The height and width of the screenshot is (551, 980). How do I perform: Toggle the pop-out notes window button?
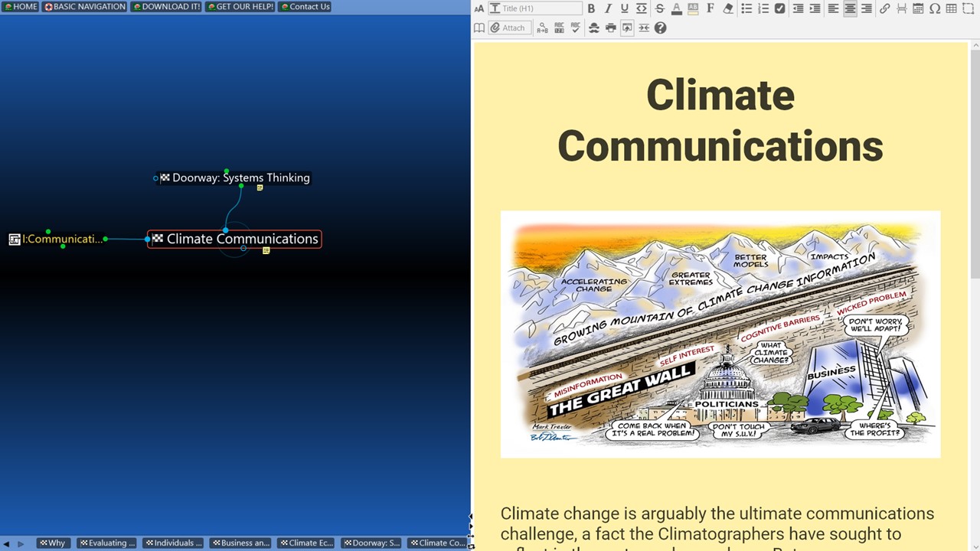(627, 28)
